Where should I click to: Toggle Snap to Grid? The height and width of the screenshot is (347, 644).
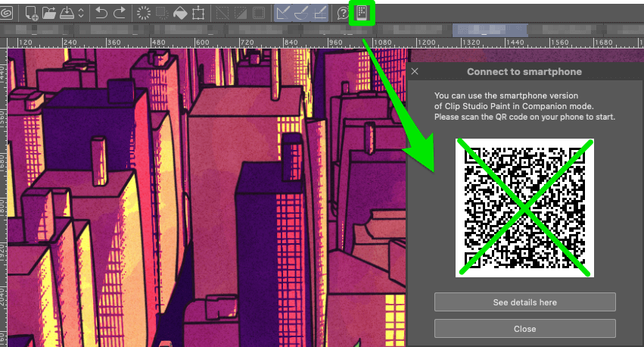[x=320, y=13]
